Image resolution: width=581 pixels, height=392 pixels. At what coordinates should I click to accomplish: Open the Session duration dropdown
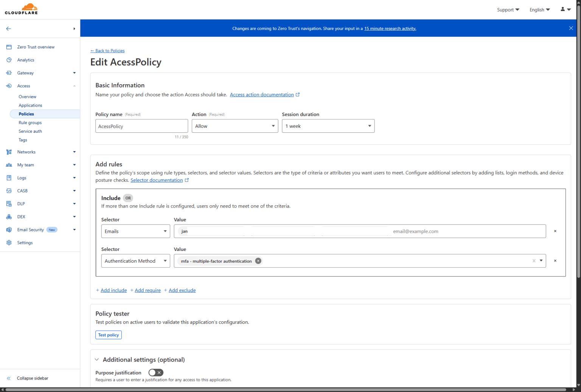point(328,126)
